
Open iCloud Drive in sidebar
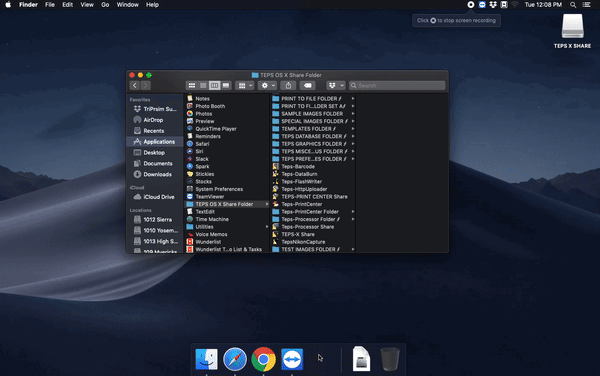[155, 197]
